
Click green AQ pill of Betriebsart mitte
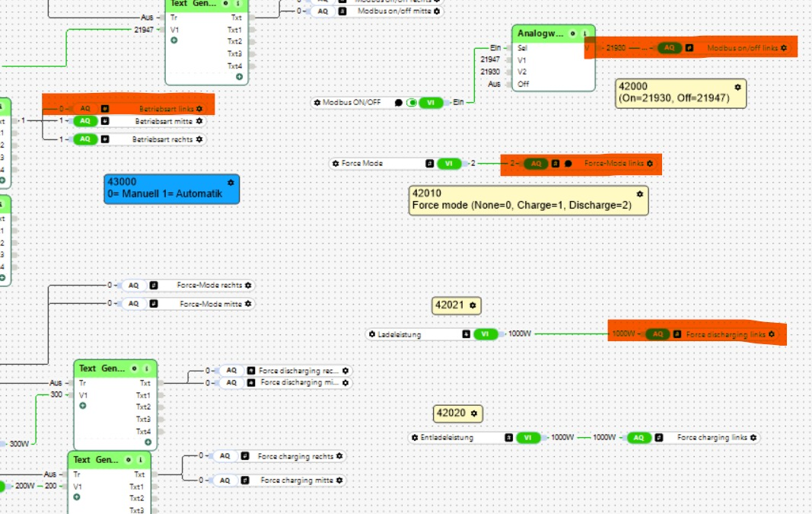85,121
